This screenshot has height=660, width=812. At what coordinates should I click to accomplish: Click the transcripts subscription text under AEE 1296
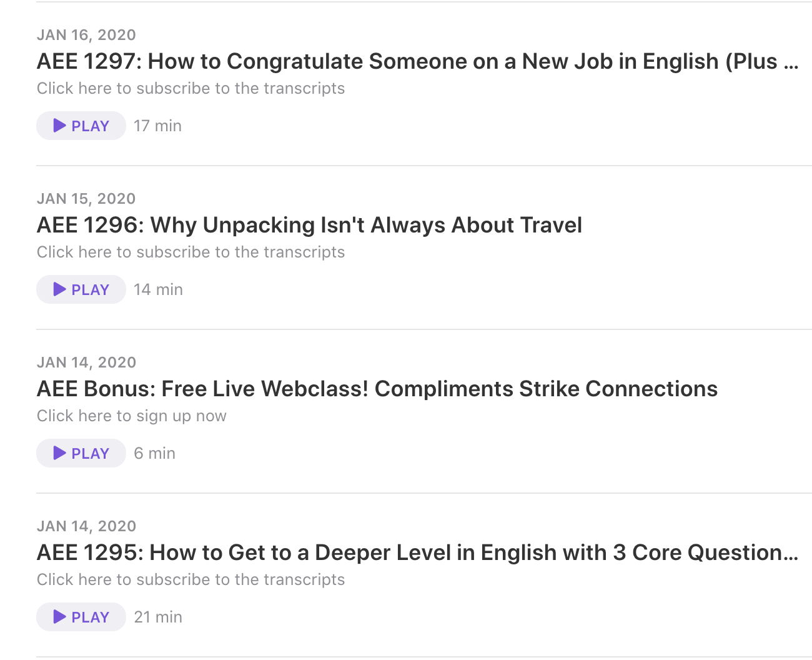click(x=191, y=252)
